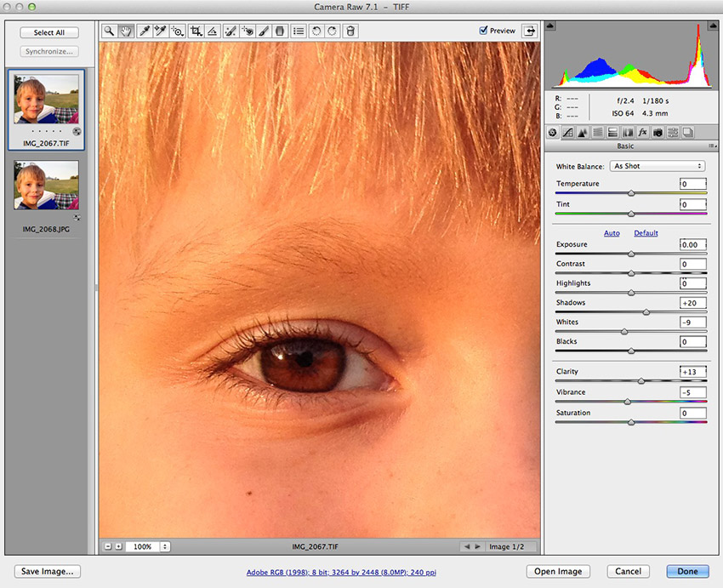Select the Hand tool
The image size is (723, 588).
(125, 31)
